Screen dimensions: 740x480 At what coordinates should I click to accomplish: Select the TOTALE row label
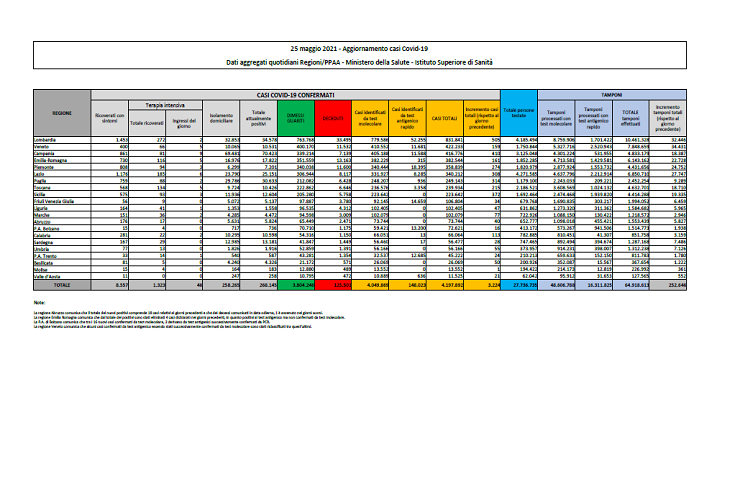tap(61, 284)
